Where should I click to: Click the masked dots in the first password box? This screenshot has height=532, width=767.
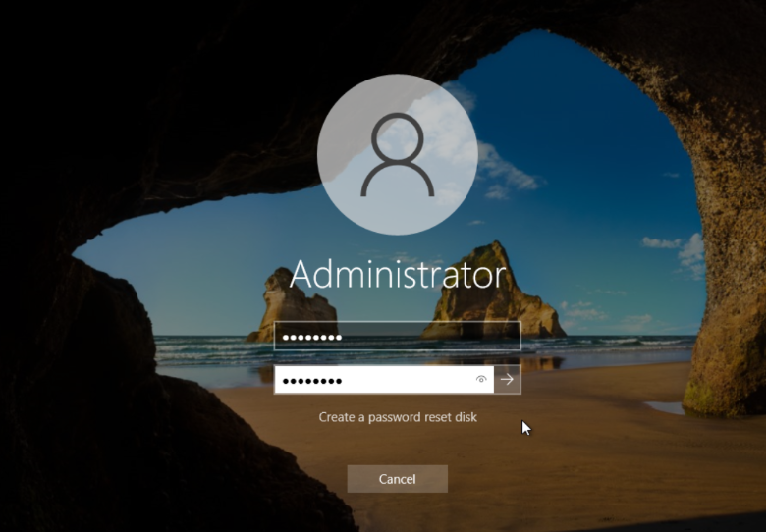(x=311, y=337)
